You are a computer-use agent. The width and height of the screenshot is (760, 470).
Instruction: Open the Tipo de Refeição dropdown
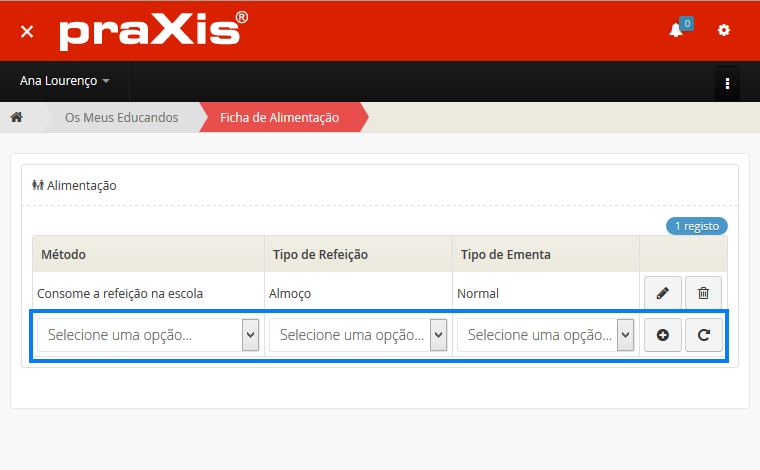357,336
